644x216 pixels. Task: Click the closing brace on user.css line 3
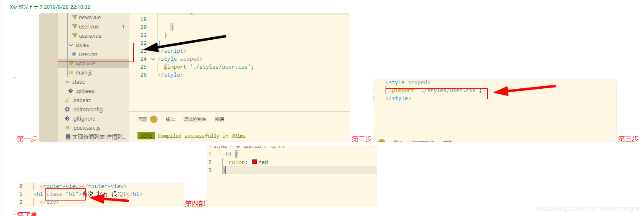click(x=224, y=170)
